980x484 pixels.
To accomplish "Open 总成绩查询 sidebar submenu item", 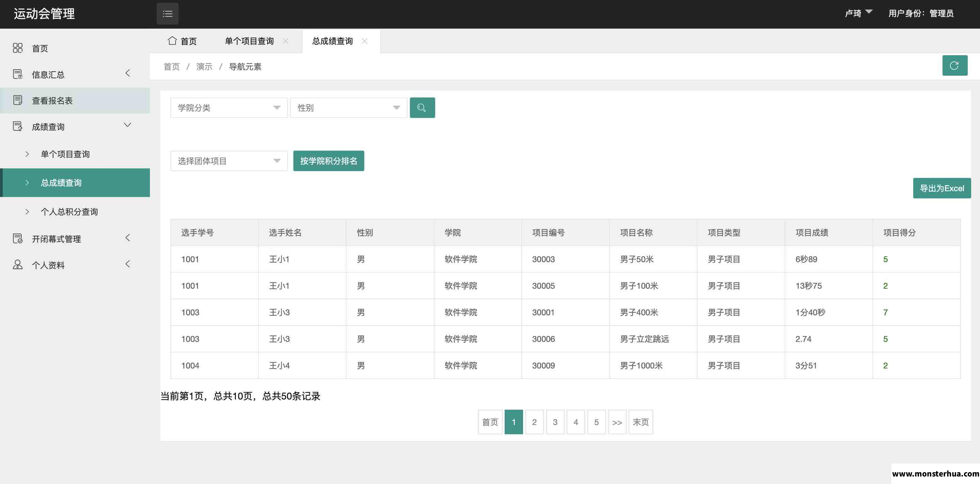I will (x=75, y=183).
